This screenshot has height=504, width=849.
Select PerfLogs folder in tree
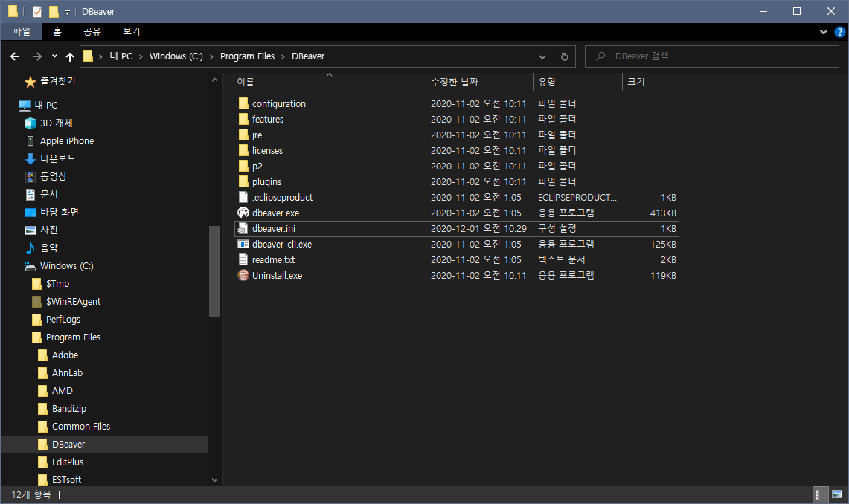pos(63,320)
